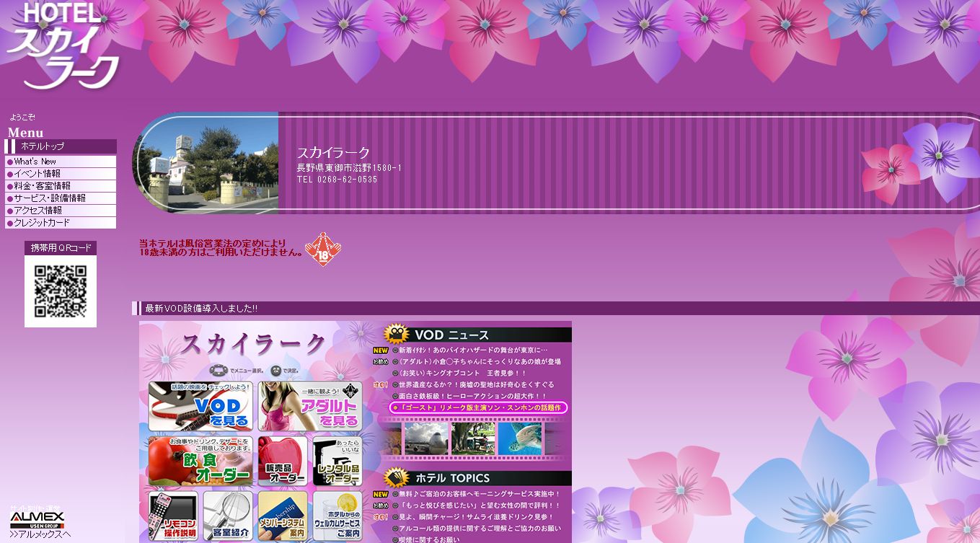This screenshot has height=543, width=980.
Task: Open the 客室紹介 magnifier tile
Action: tap(228, 516)
